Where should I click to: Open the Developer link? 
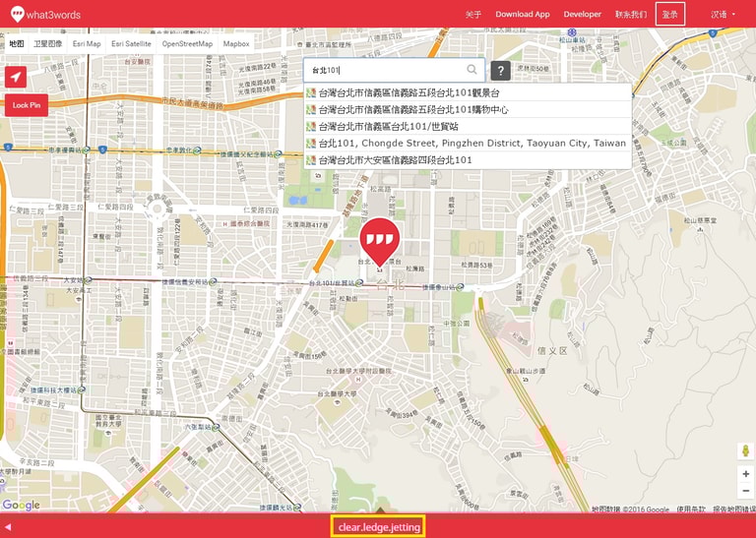pos(583,15)
